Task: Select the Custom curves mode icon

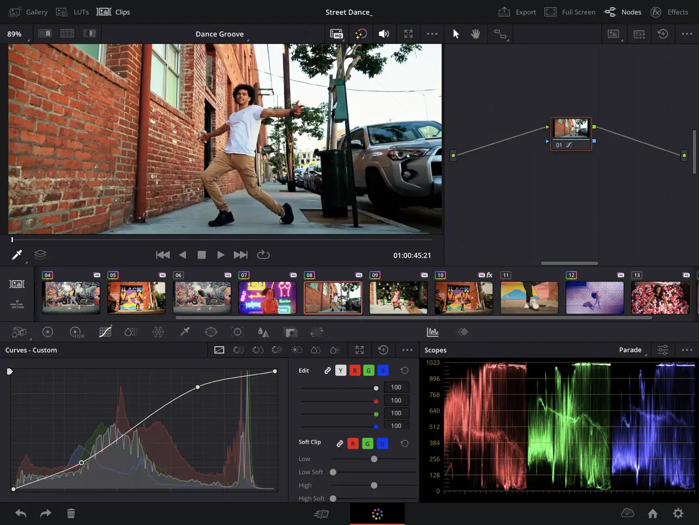Action: (219, 350)
